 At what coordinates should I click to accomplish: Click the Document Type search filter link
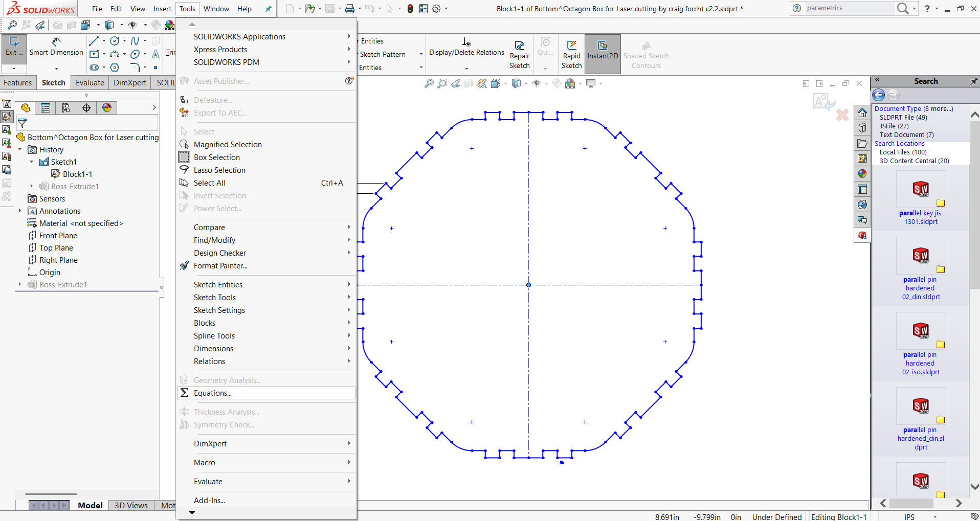pos(914,108)
